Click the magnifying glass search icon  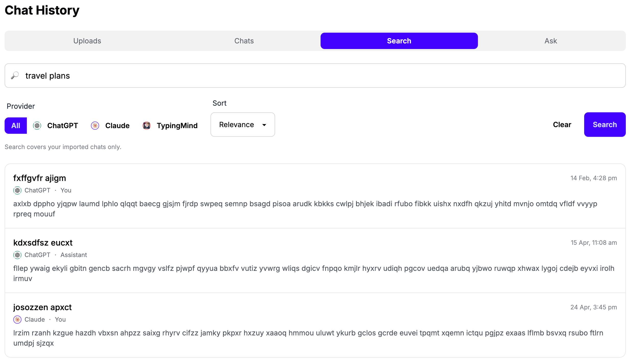coord(15,76)
